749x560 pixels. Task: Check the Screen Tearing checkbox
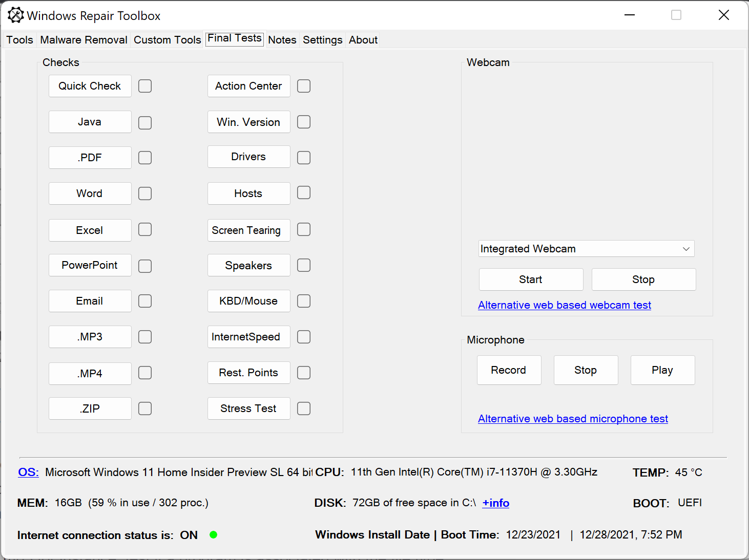(x=304, y=229)
